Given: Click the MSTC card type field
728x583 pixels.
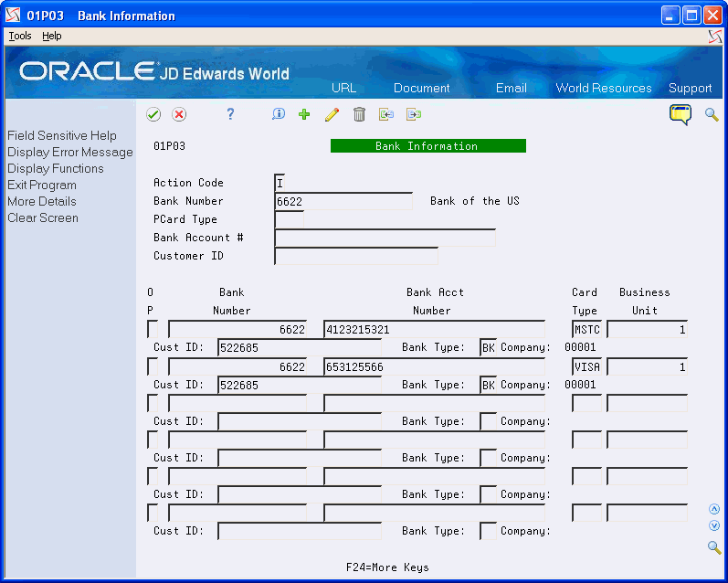Looking at the screenshot, I should point(586,329).
